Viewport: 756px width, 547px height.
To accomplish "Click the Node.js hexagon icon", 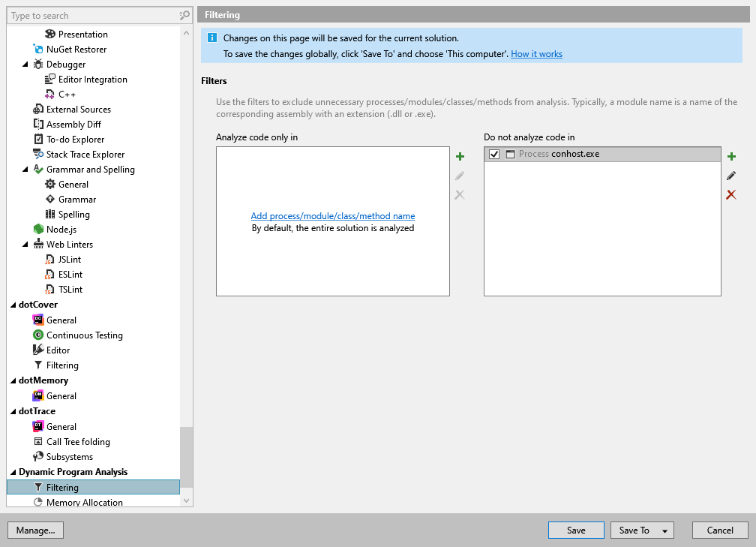I will tap(38, 229).
